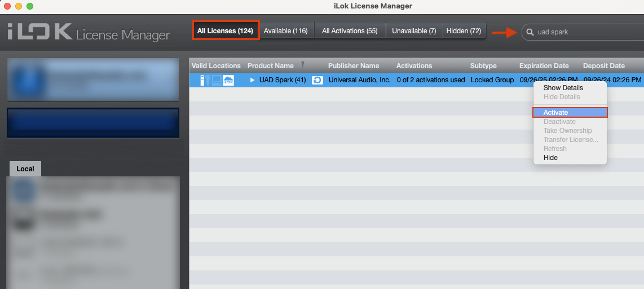Screen dimensions: 644x289
Task: Open the All Activations (55) tab
Action: tap(350, 31)
